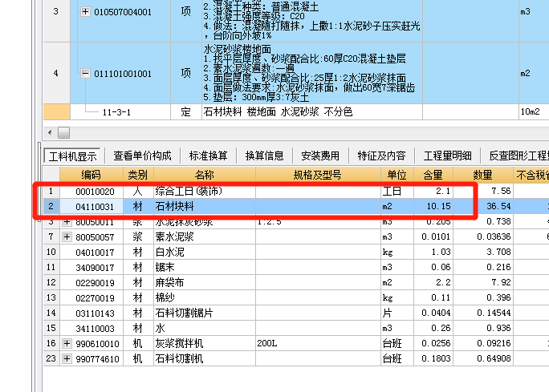Image resolution: width=549 pixels, height=392 pixels.
Task: Click row number 10 header
Action: click(51, 252)
